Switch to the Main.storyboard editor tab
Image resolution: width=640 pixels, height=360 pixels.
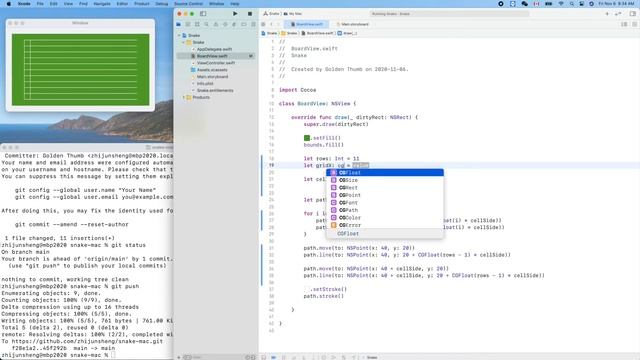(x=352, y=24)
